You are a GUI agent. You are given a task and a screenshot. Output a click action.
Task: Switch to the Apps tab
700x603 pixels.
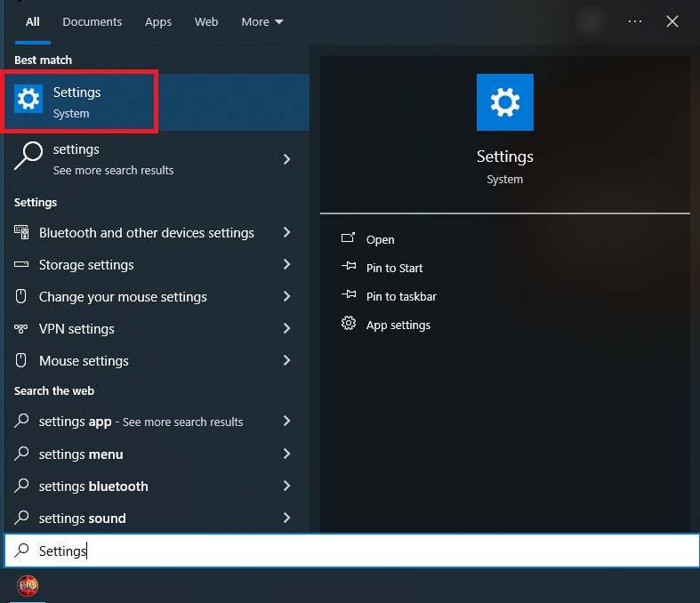coord(158,21)
